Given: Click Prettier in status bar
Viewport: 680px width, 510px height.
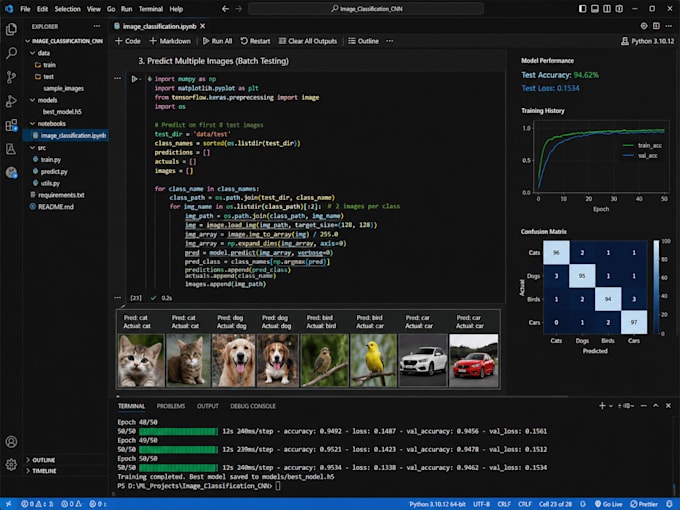Looking at the screenshot, I should (644, 504).
